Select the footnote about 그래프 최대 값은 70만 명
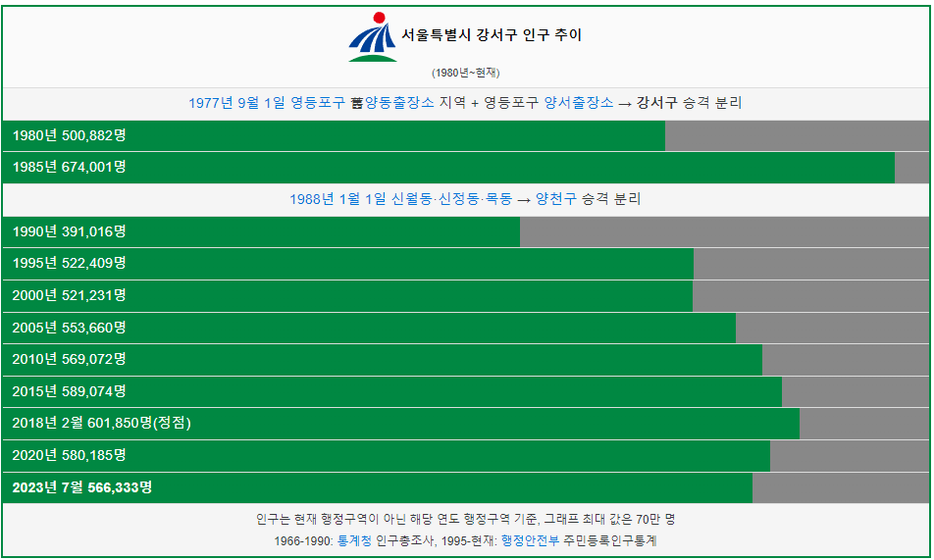The height and width of the screenshot is (560, 934). [x=466, y=520]
